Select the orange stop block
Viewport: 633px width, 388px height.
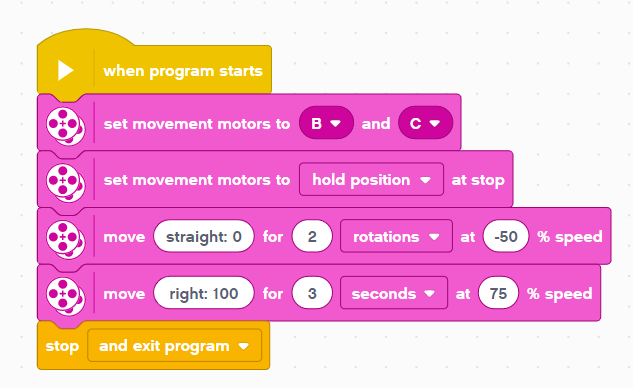point(153,345)
